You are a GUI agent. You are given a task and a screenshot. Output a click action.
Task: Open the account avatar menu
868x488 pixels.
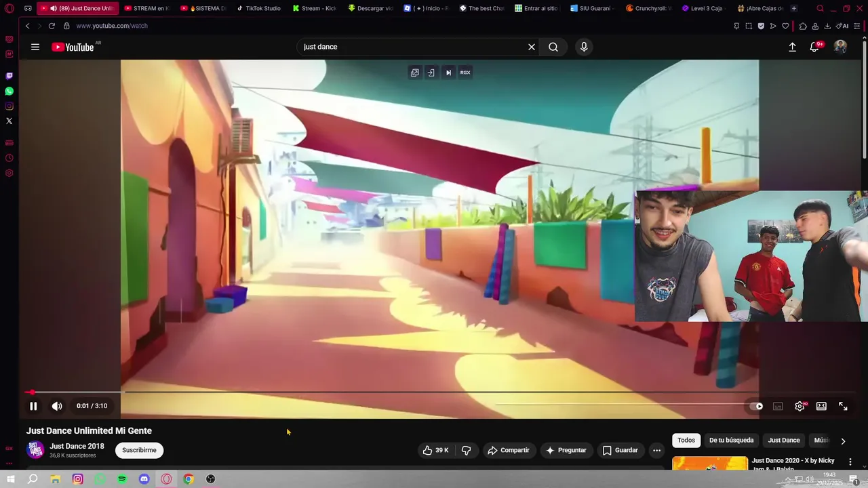[x=840, y=47]
